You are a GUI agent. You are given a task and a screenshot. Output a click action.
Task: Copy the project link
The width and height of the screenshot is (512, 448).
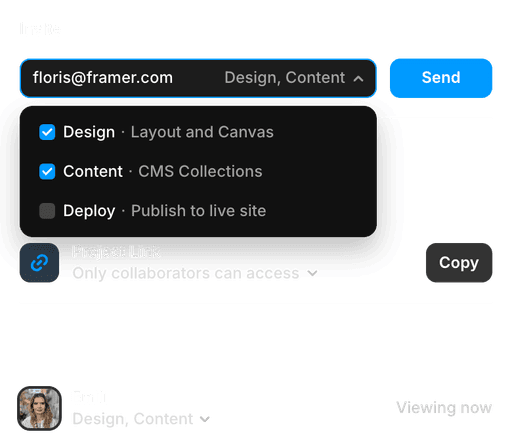tap(459, 263)
